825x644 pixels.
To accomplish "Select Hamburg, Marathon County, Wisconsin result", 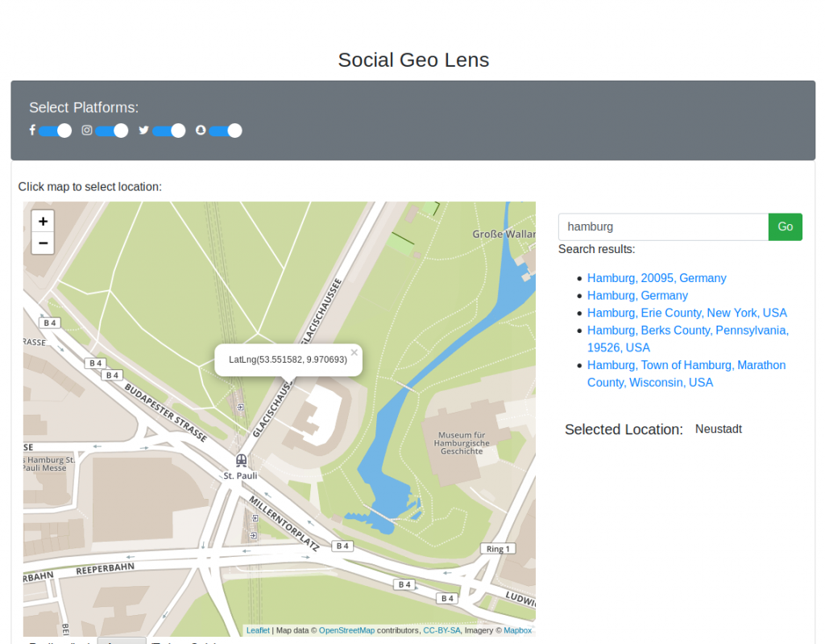I will [x=686, y=373].
